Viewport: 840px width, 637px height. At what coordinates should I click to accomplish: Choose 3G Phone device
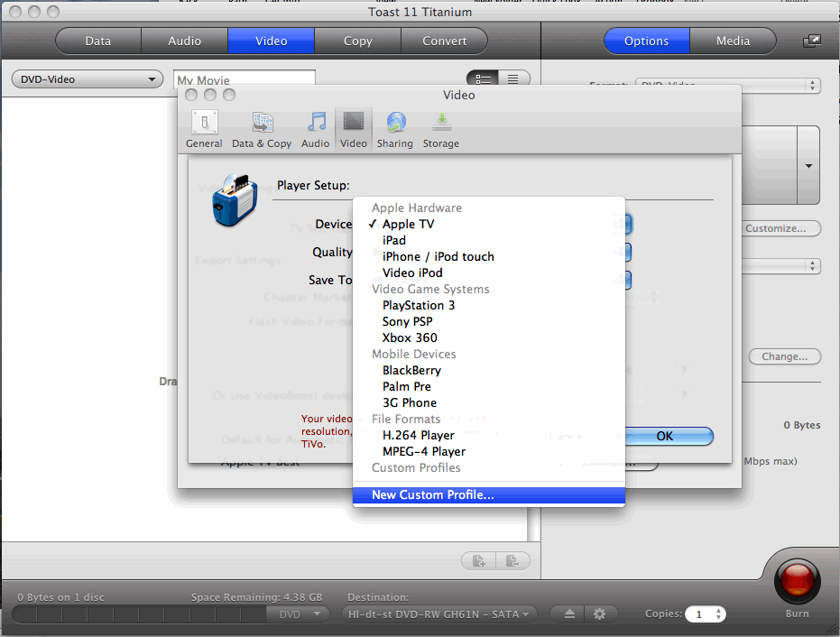tap(489, 403)
